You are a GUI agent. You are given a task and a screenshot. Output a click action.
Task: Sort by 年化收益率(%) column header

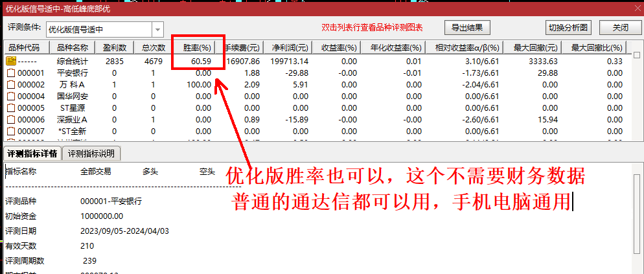point(393,48)
